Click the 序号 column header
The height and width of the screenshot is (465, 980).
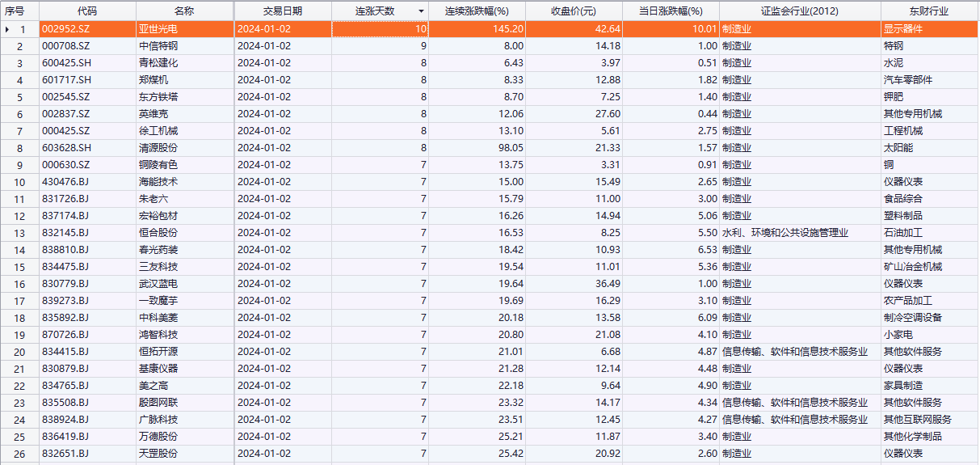15,11
